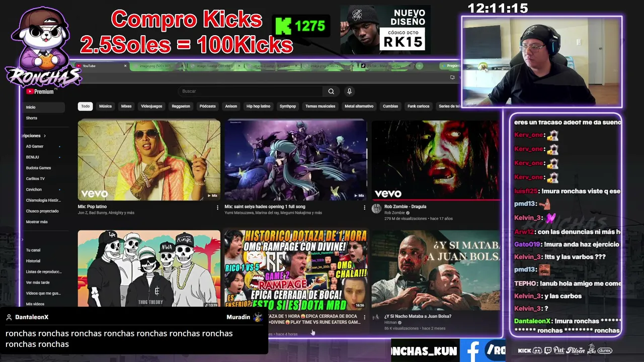Viewport: 644px width, 362px height.
Task: Open options menu for saint seiya hades mix
Action: (x=364, y=207)
